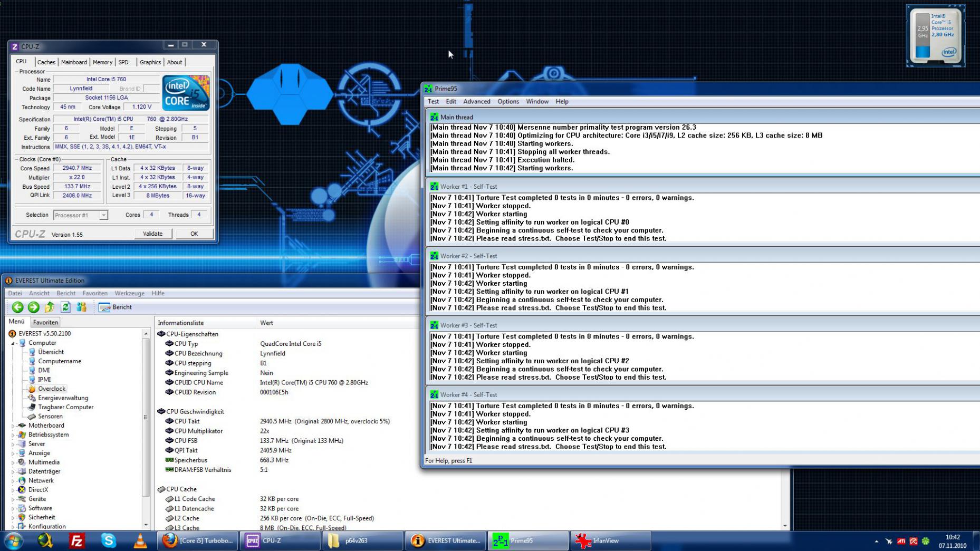This screenshot has height=551, width=980.
Task: Select Tragbarer Computer in the tree
Action: click(x=65, y=407)
